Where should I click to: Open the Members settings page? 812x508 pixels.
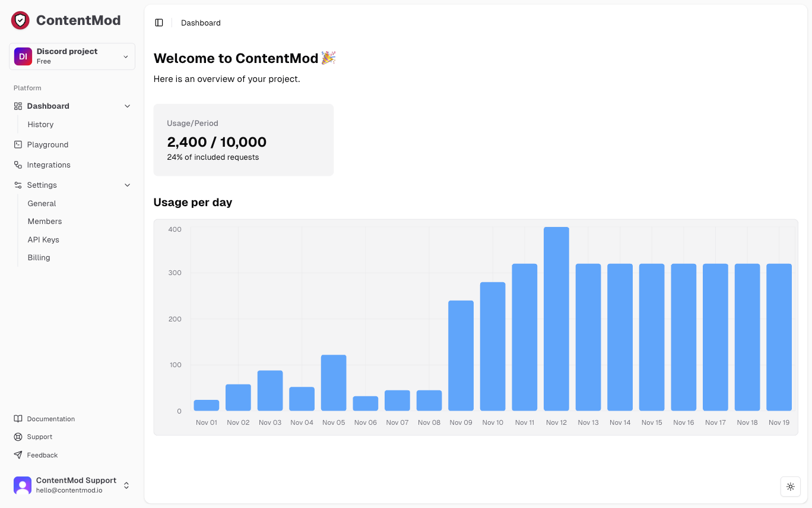[x=45, y=221]
